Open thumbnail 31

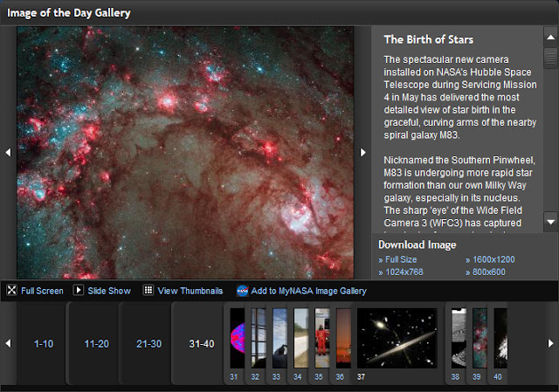(237, 338)
